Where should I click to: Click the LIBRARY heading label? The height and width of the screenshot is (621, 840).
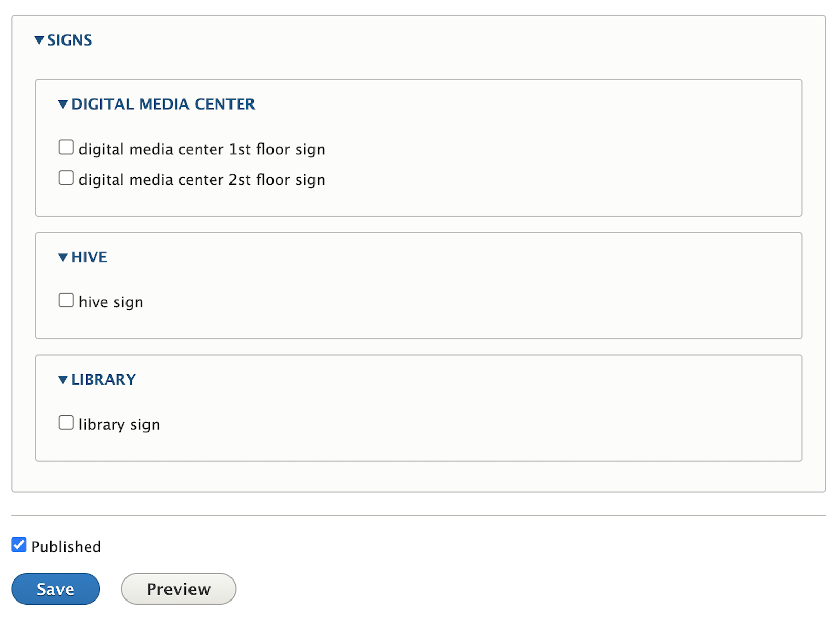tap(103, 379)
